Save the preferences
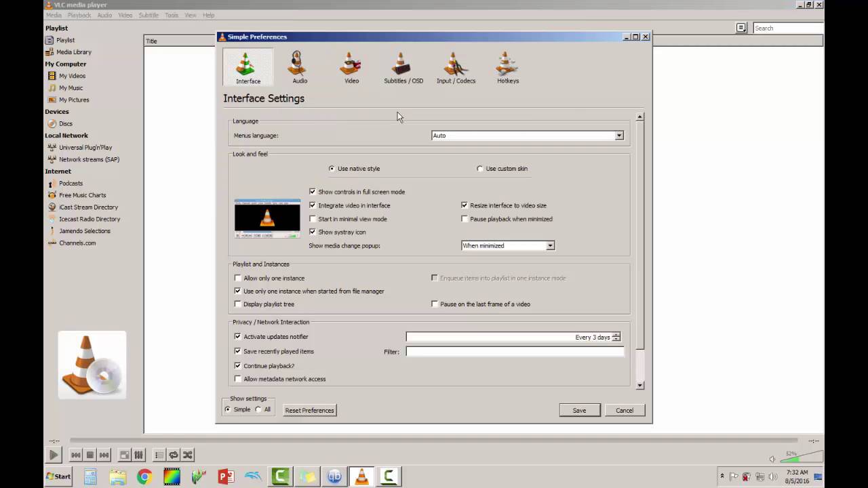 tap(579, 410)
